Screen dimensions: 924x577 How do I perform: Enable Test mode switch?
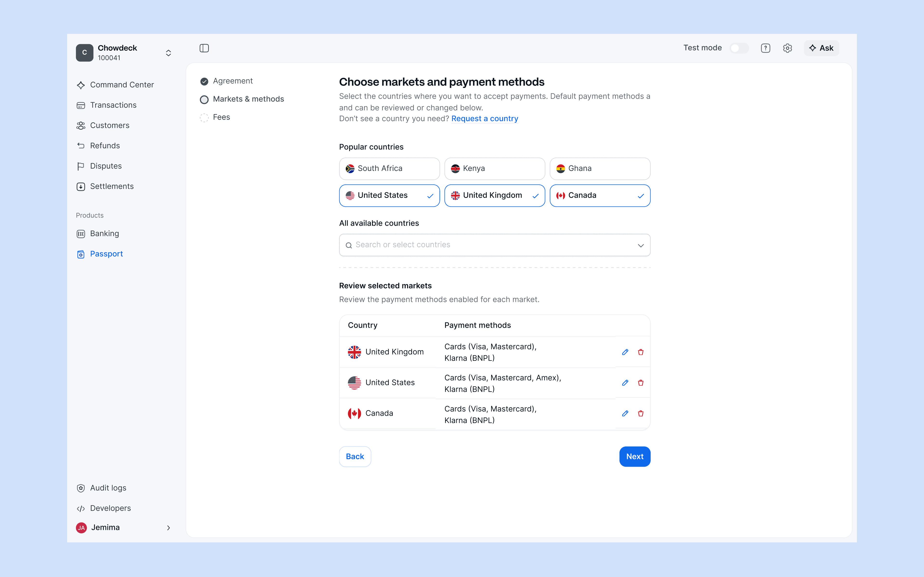(739, 48)
